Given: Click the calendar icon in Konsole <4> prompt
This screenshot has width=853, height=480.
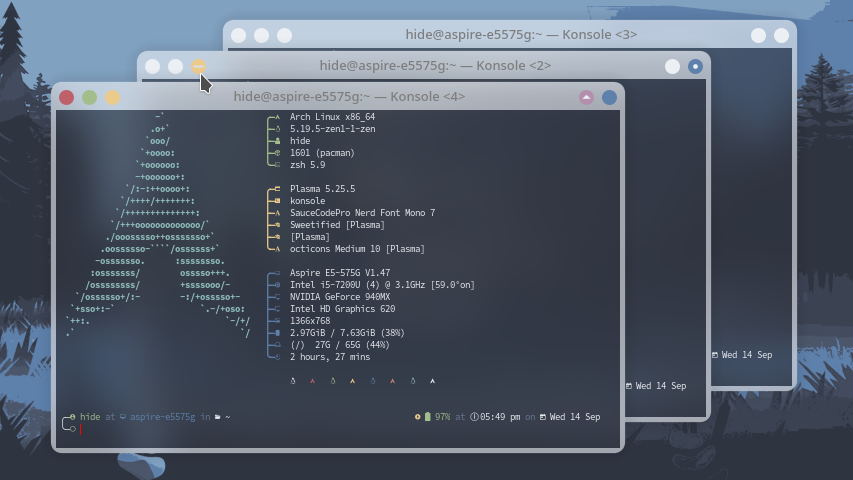Looking at the screenshot, I should pos(542,417).
